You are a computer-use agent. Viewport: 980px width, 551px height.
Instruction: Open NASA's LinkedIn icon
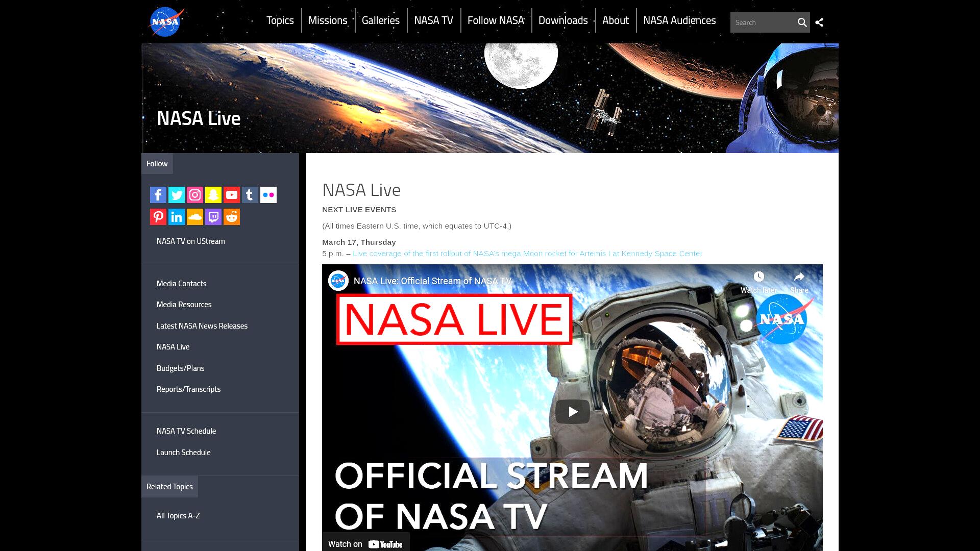(x=177, y=217)
